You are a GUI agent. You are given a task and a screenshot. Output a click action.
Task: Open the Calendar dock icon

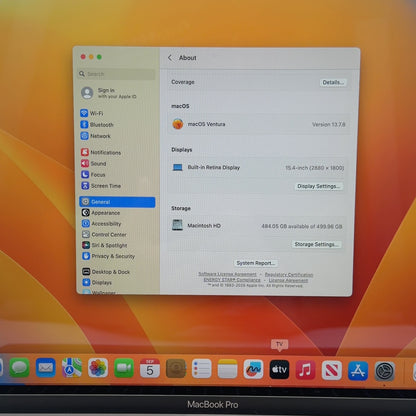(150, 369)
